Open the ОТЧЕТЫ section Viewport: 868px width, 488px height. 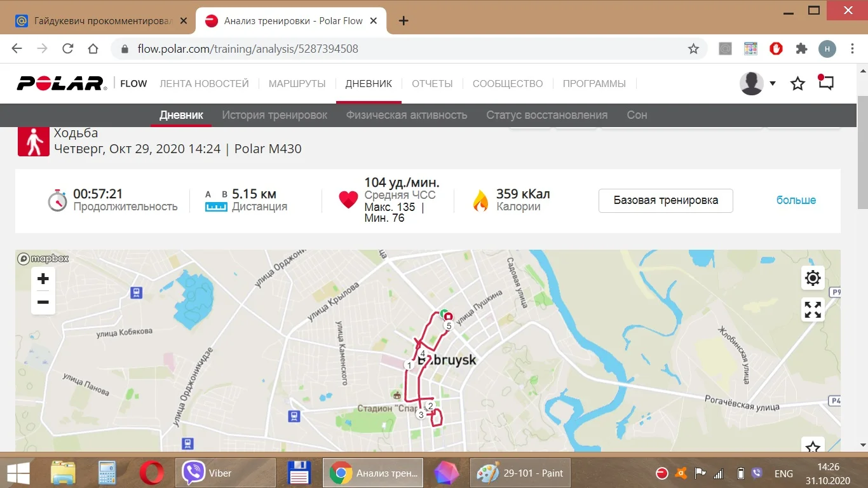(432, 83)
